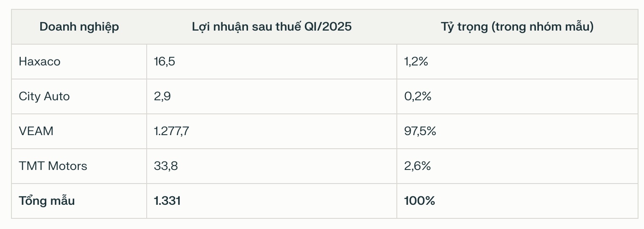This screenshot has width=644, height=229.
Task: Select the Haxaco company cell
Action: (x=40, y=62)
